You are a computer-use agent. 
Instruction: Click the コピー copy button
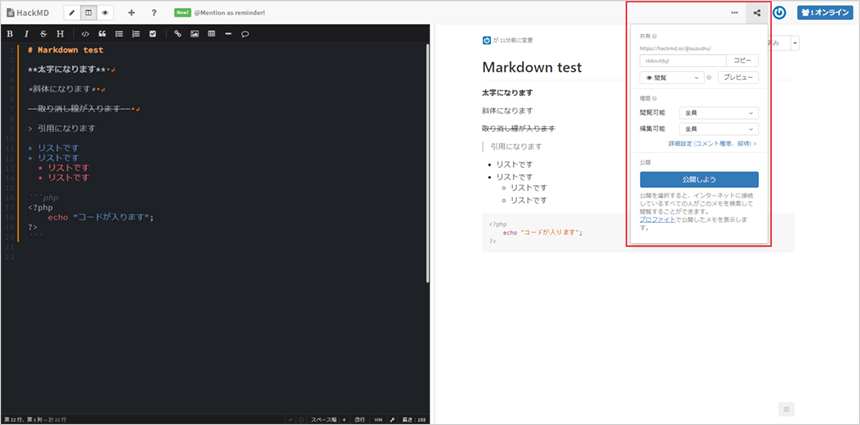pyautogui.click(x=743, y=60)
